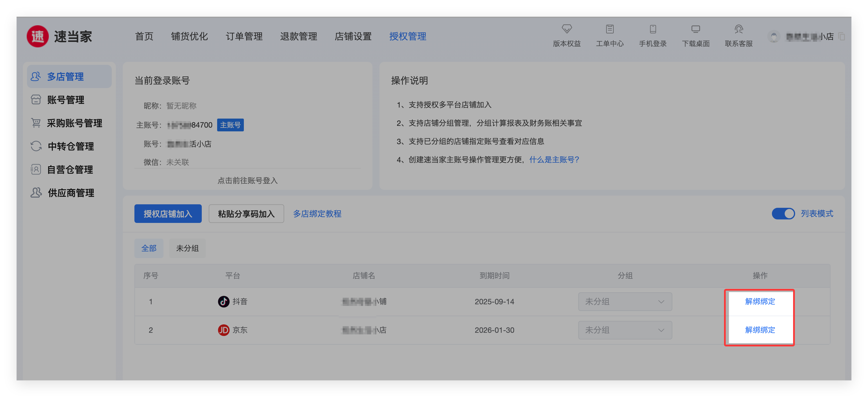
Task: Click the 授权店铺加入 button
Action: (168, 214)
